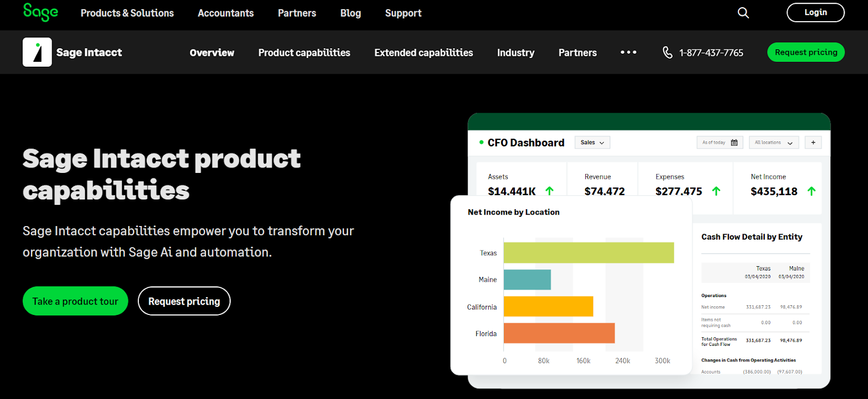Open the Products & Solutions menu
Screen dimensions: 868x399
[127, 13]
